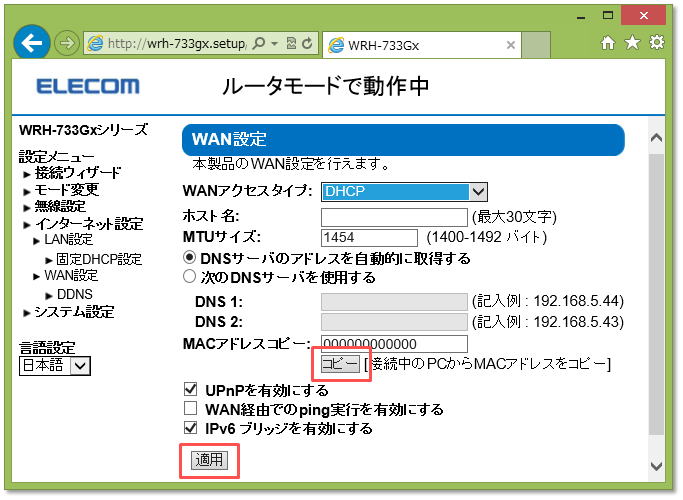Open 接続ウィザード menu item
The width and height of the screenshot is (683, 500).
click(x=78, y=173)
